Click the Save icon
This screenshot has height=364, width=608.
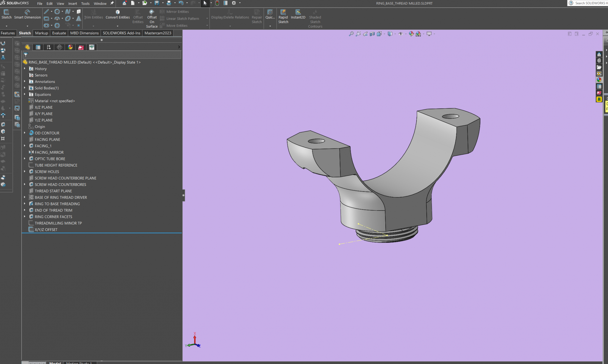(x=157, y=3)
